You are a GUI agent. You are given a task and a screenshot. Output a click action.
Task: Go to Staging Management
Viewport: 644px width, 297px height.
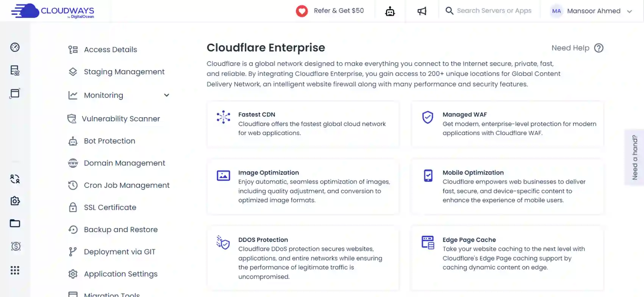[124, 72]
